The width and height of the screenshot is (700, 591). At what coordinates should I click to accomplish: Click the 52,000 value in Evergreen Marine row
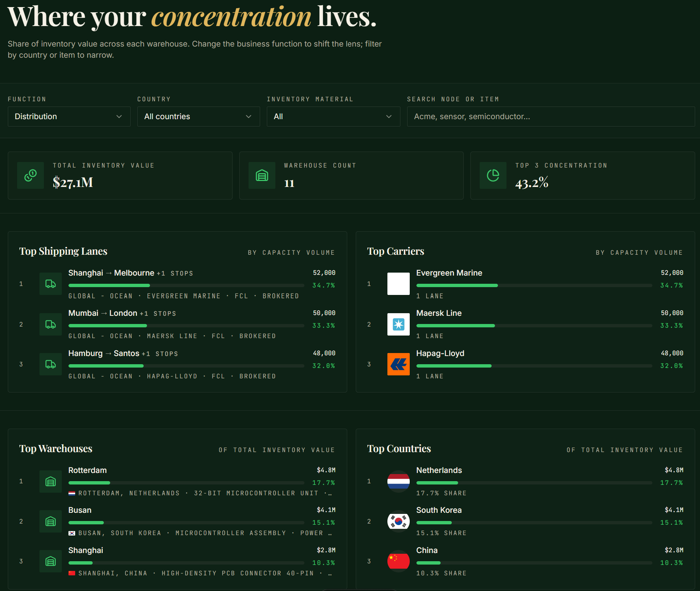point(672,273)
